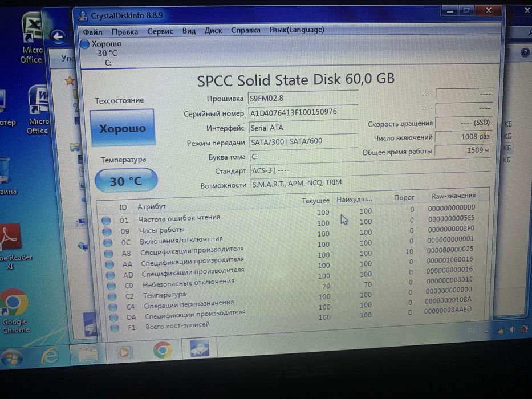Click the status circle for attribute 01
Image resolution: width=532 pixels, height=399 pixels.
pos(106,221)
